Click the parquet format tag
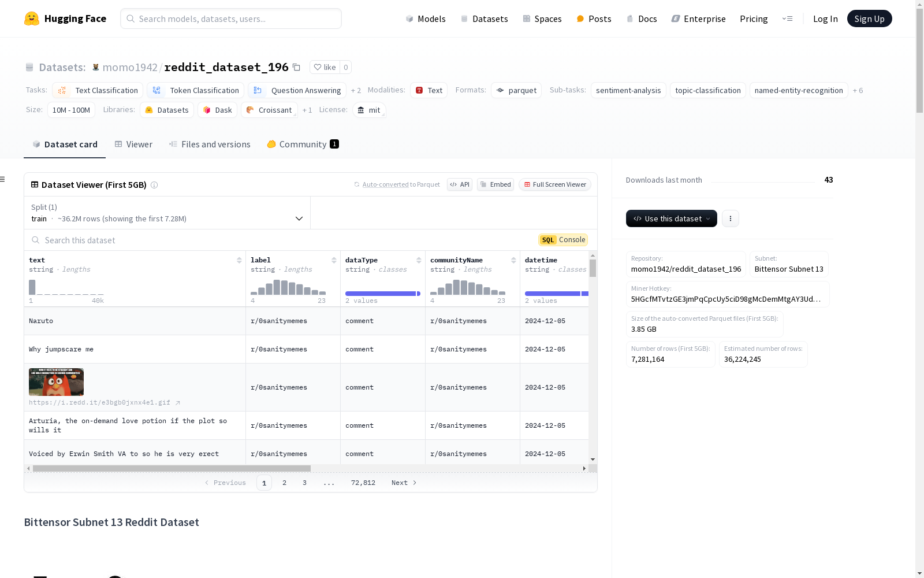 click(516, 90)
